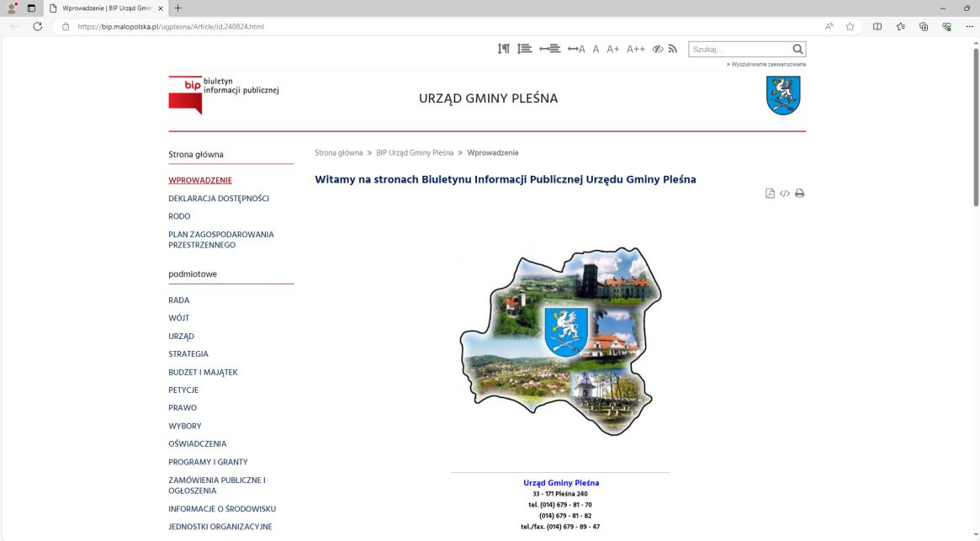Click the URZĄD GMINY PLEŚNA header title
980x541 pixels.
[488, 98]
